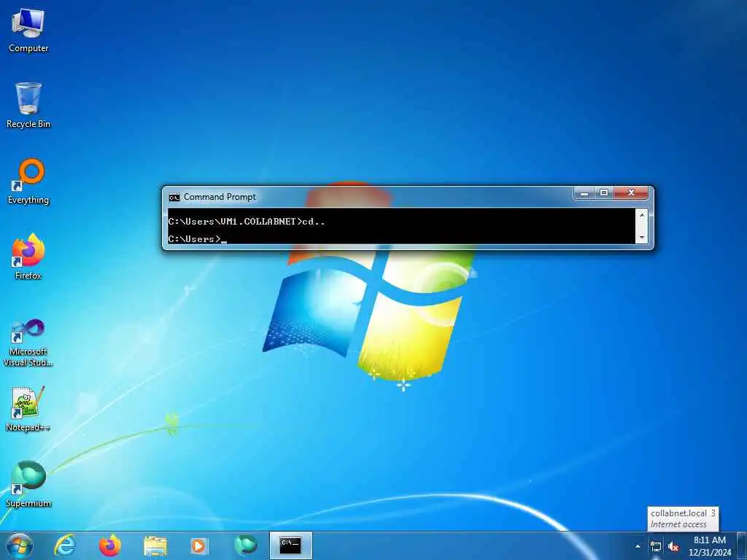Click the Command Prompt scrollbar down arrow
Image resolution: width=747 pixels, height=560 pixels.
coord(642,237)
